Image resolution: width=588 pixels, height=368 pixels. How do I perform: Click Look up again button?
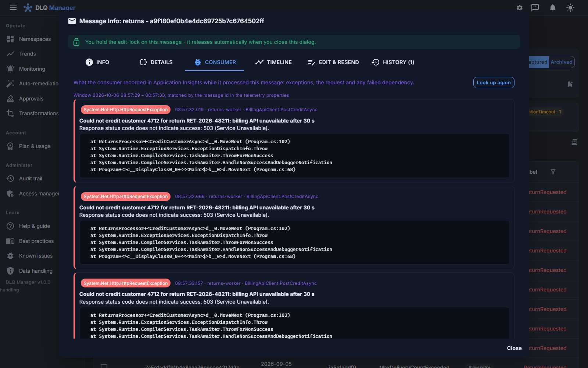click(494, 83)
